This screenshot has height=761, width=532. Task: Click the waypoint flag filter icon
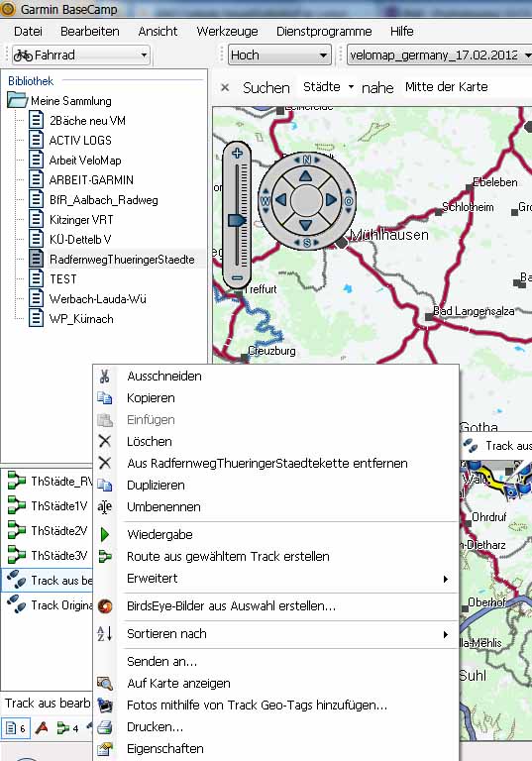click(42, 728)
